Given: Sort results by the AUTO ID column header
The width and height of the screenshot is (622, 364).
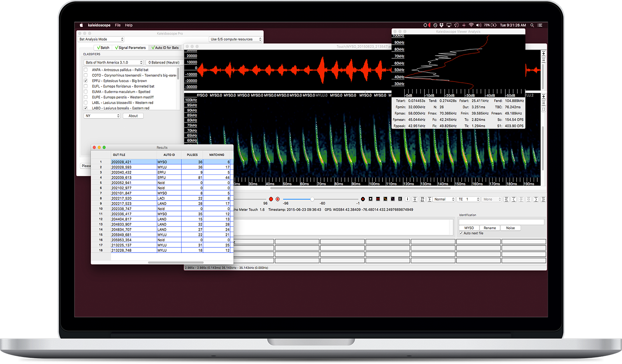Looking at the screenshot, I should [x=169, y=155].
